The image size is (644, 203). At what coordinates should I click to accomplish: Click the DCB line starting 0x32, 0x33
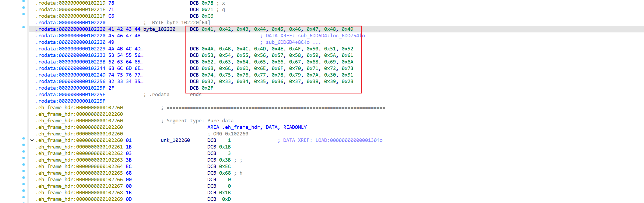click(271, 81)
